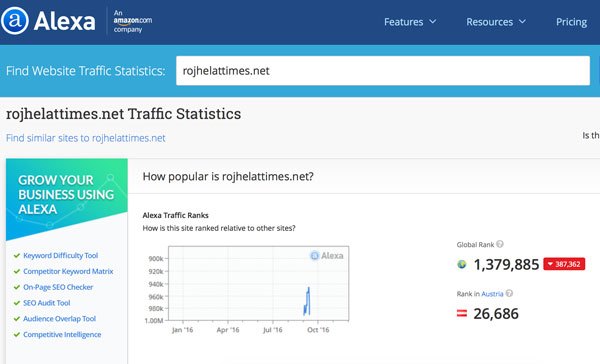Click the 'How popular is rojhelattimes.net?' heading
Screen dimensions: 600x364
[x=228, y=176]
